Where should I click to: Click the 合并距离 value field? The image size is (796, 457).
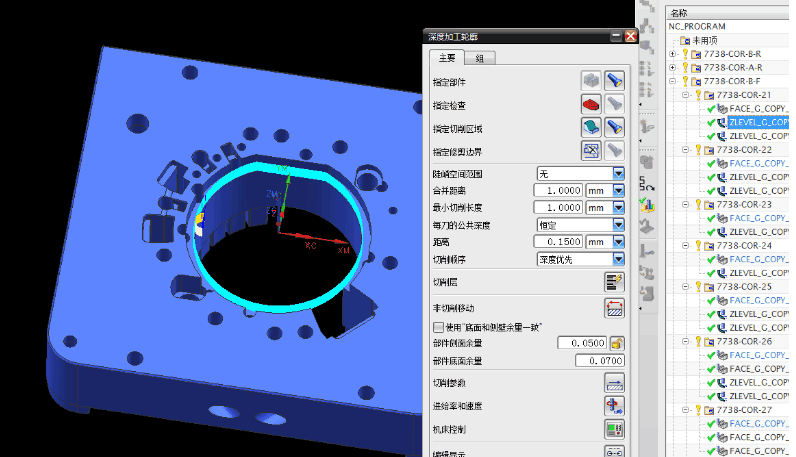558,190
